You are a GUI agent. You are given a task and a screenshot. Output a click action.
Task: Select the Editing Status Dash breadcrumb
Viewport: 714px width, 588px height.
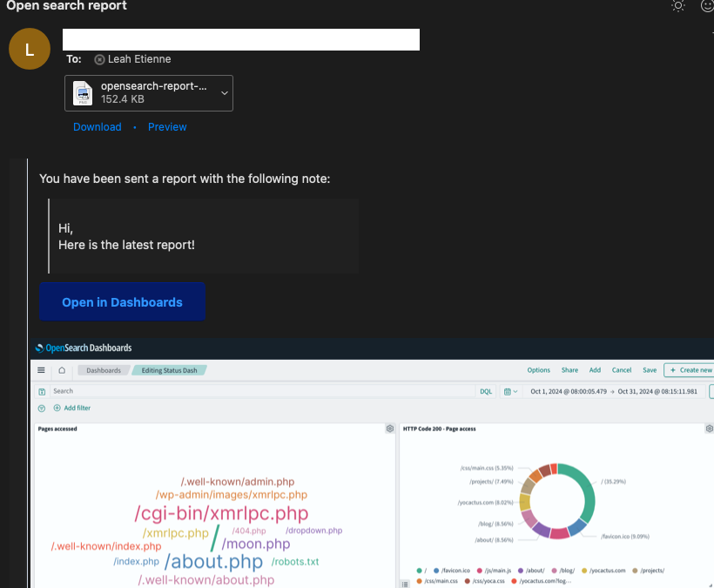[170, 370]
